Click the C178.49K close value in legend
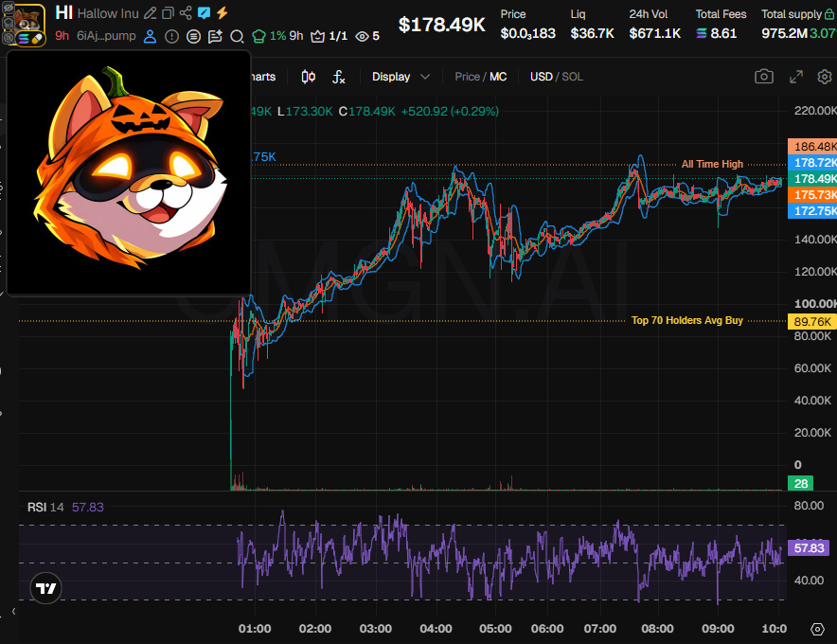 (x=367, y=111)
